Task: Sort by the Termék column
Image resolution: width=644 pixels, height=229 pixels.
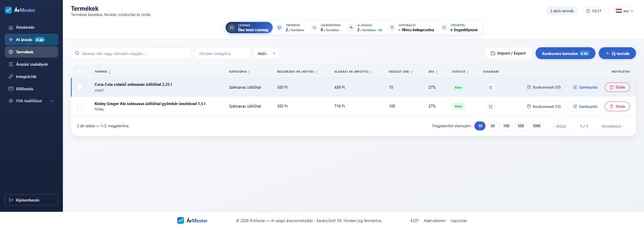Action: (x=102, y=72)
